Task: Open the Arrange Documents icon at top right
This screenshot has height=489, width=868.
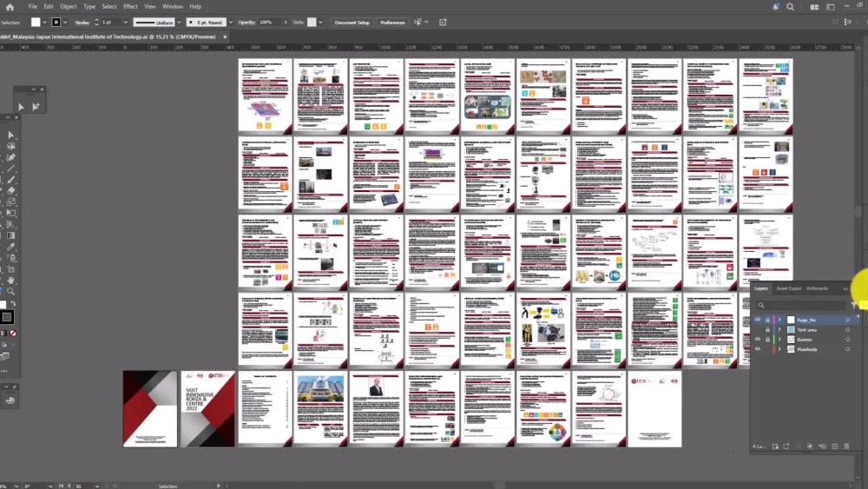Action: point(814,7)
